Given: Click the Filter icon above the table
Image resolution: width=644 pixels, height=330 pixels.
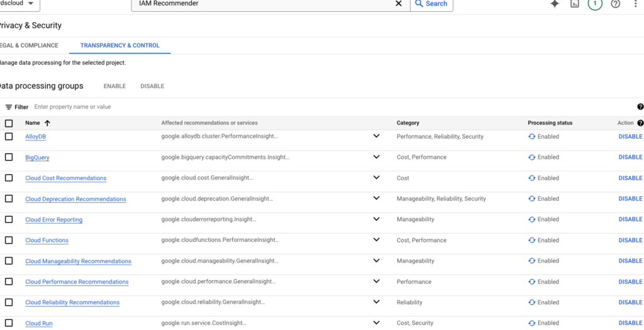Looking at the screenshot, I should coord(9,107).
